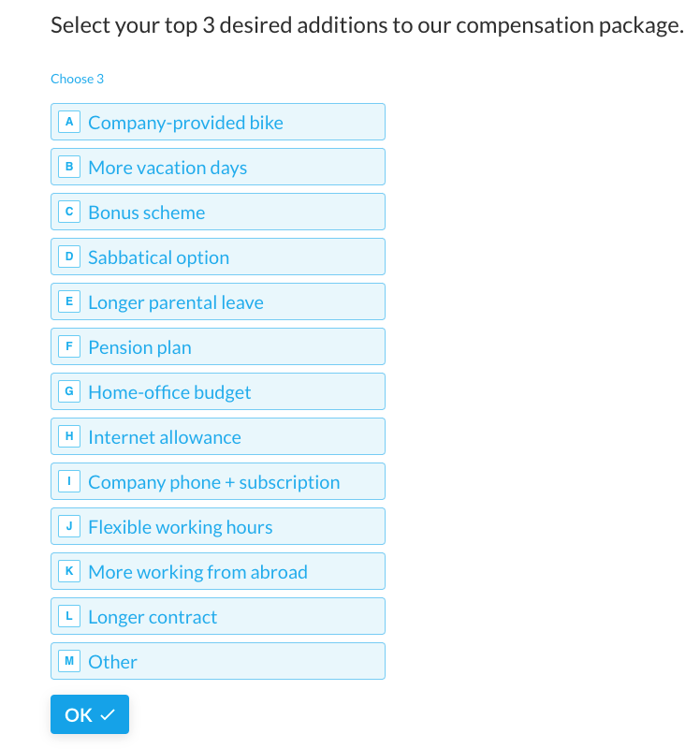
Task: Select Sabbatical option choice
Action: (x=217, y=257)
